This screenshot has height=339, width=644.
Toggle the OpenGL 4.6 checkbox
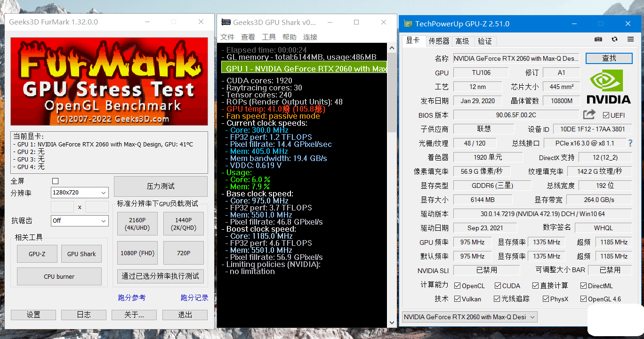click(x=583, y=299)
